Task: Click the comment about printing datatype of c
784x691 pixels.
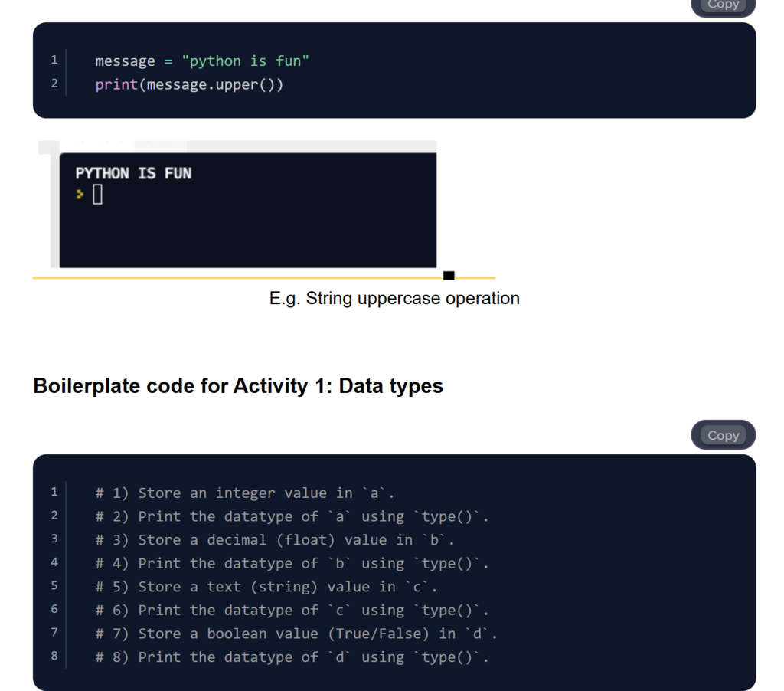Action: [x=292, y=611]
